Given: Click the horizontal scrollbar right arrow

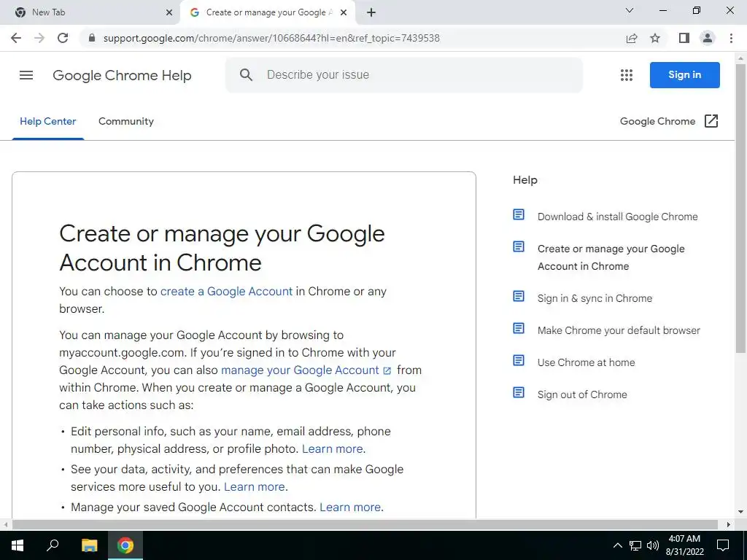Looking at the screenshot, I should [729, 524].
